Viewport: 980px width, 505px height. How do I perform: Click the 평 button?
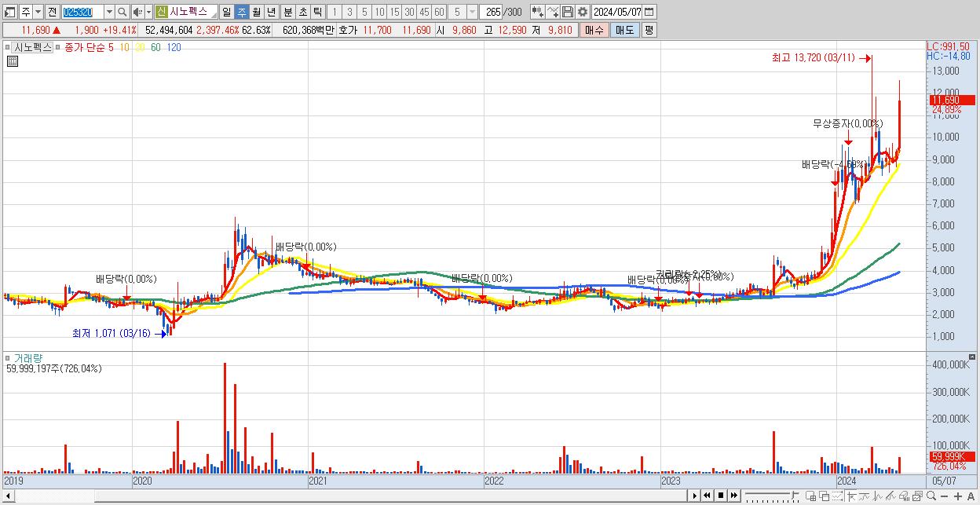(x=649, y=30)
